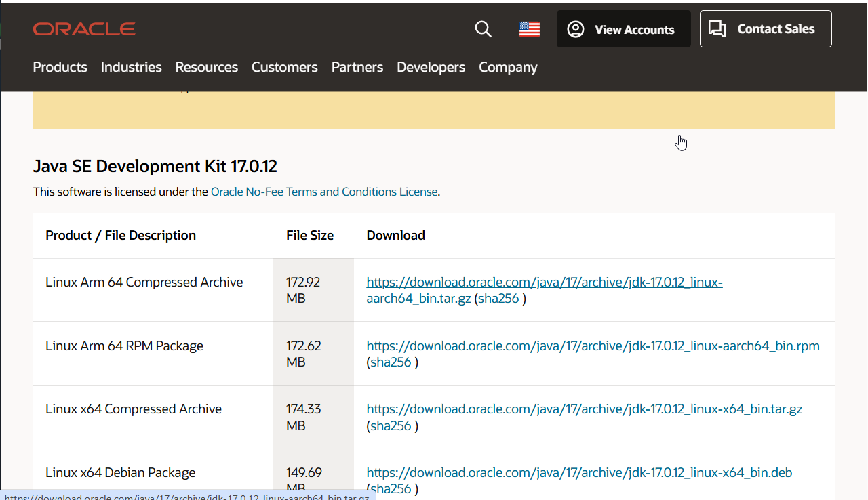Open sha256 for Linux Arm 64 Compressed Archive
Image resolution: width=868 pixels, height=500 pixels.
498,299
